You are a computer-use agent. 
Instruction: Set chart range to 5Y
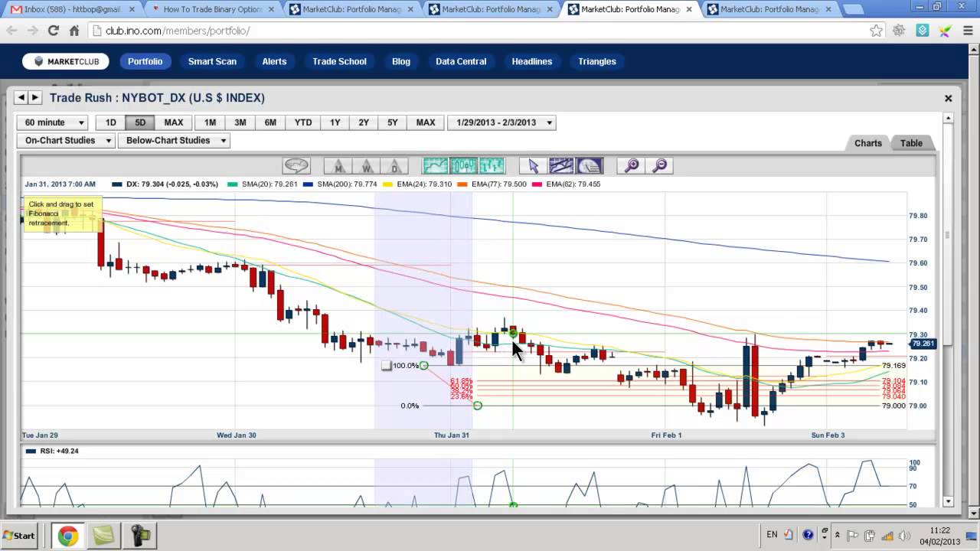[392, 122]
